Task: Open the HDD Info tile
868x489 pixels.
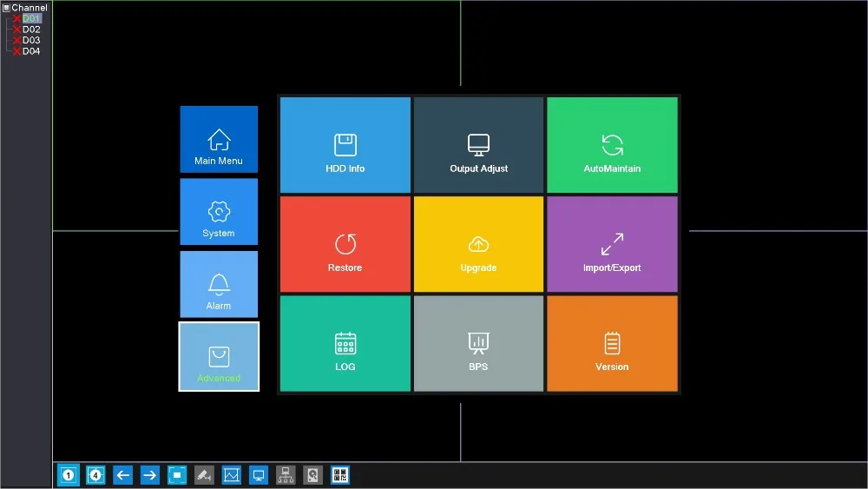Action: [345, 145]
